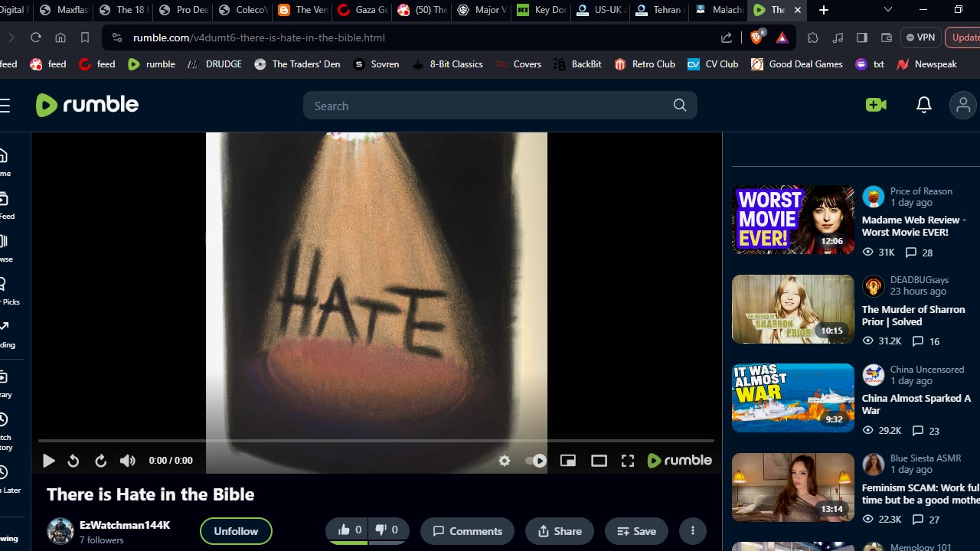Open the China Almost Sparked A War title

click(x=916, y=404)
